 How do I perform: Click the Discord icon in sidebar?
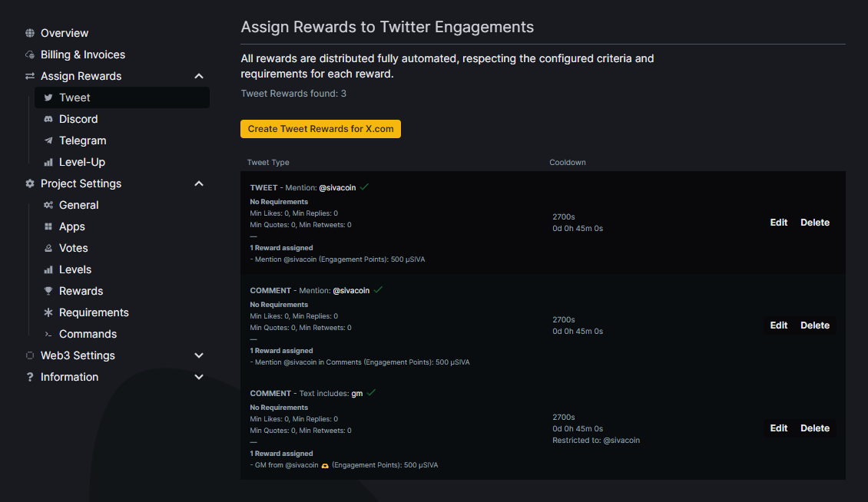point(48,119)
